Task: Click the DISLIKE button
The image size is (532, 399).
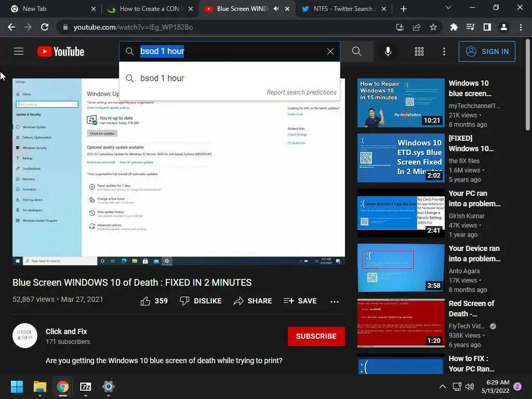Action: (x=201, y=301)
